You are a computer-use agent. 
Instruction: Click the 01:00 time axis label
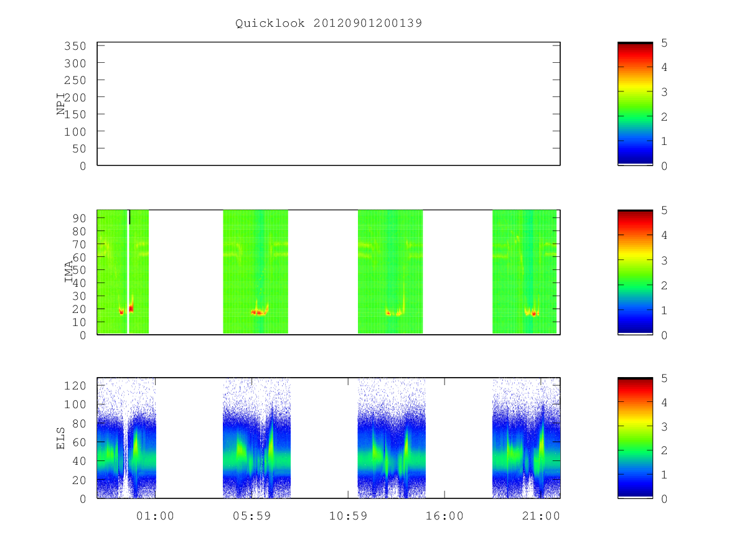[x=156, y=516]
